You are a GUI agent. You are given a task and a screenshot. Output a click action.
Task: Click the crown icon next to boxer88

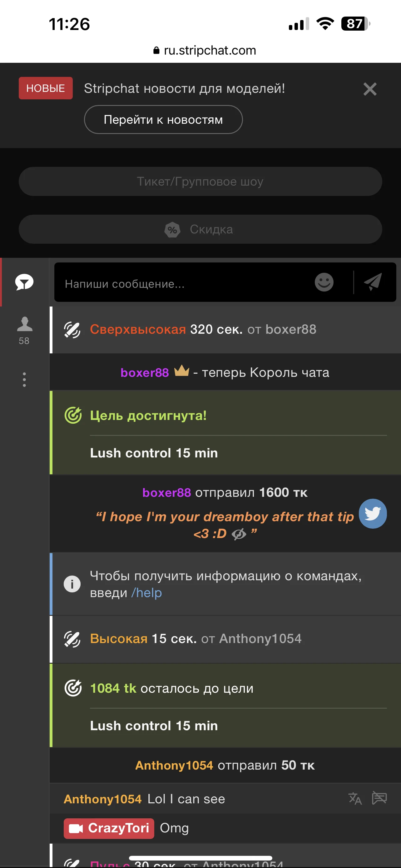point(181,371)
